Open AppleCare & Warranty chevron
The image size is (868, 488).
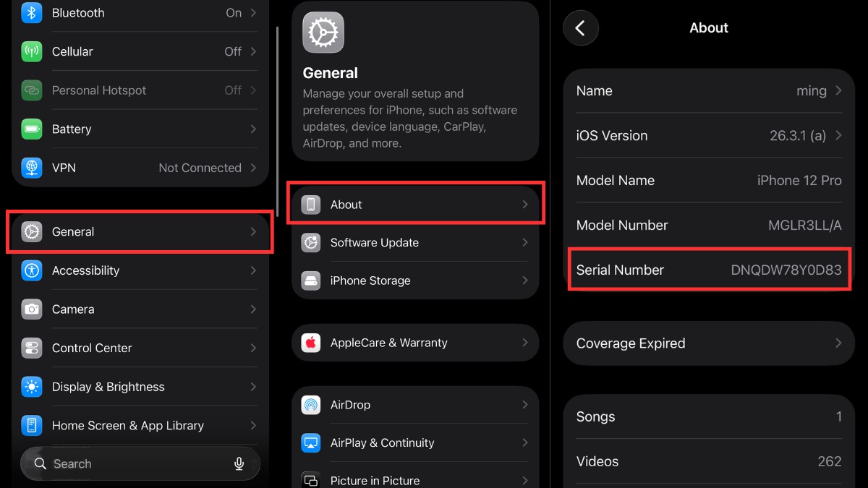(x=525, y=343)
